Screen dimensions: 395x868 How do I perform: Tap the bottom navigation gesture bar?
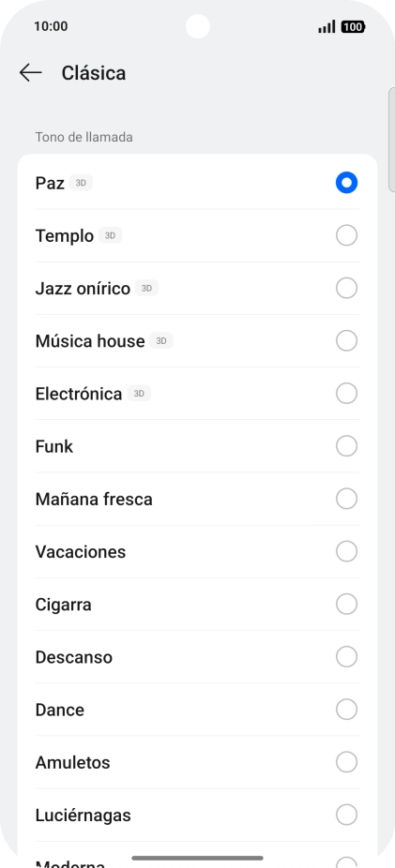pos(197,858)
